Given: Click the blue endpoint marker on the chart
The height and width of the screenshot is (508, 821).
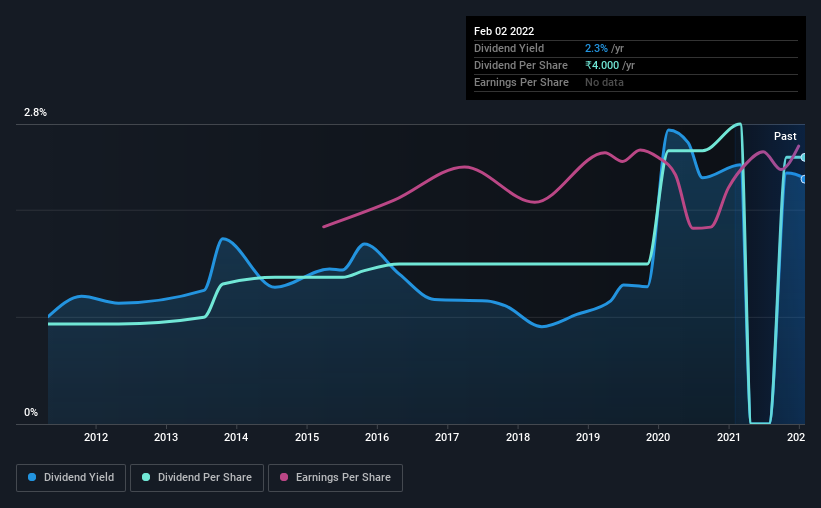Looking at the screenshot, I should (x=803, y=179).
